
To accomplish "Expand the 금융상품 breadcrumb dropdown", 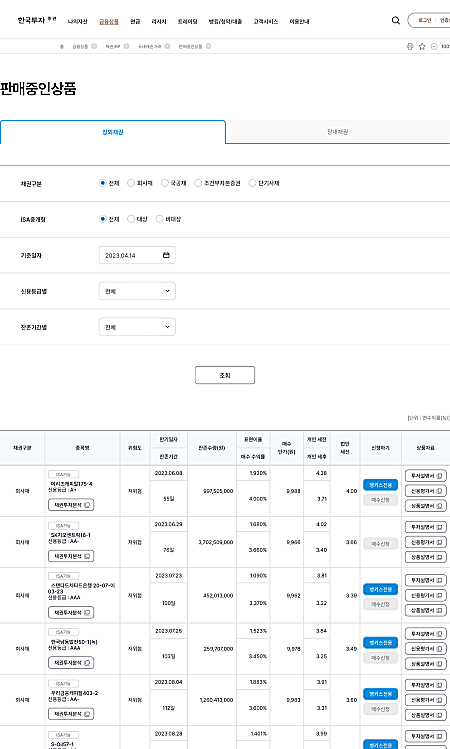I will (94, 46).
